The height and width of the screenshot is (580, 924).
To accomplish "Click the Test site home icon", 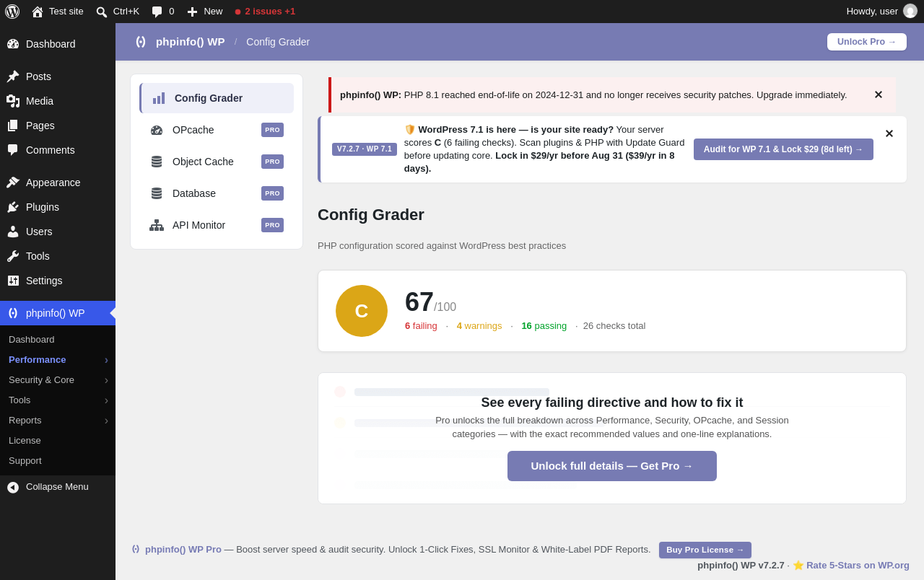I will (38, 12).
